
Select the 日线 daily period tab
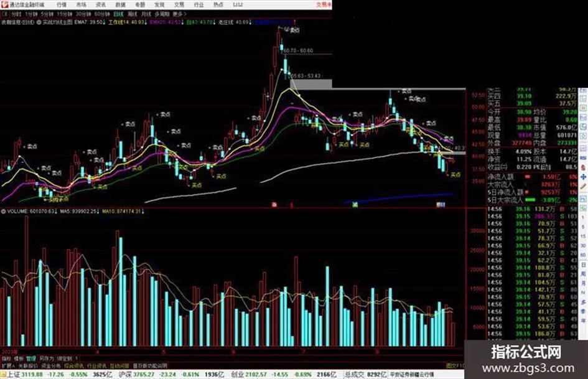[x=118, y=14]
